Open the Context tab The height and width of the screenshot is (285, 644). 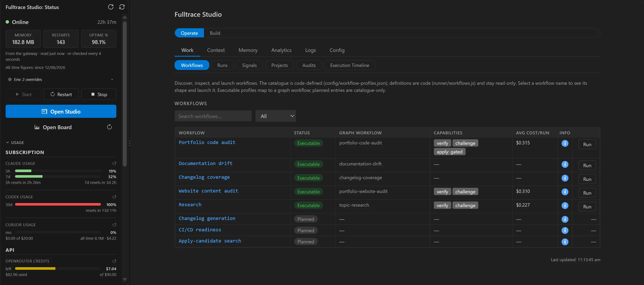tap(216, 50)
